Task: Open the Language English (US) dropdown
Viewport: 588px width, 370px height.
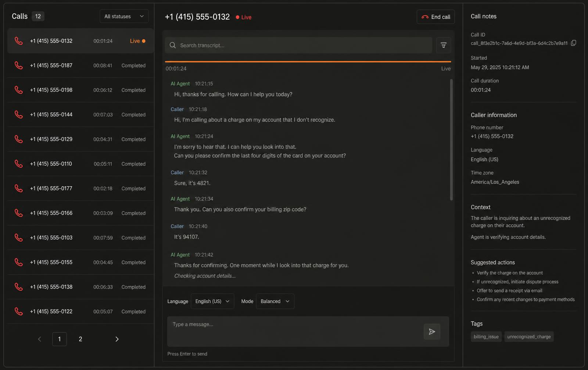Action: click(212, 301)
